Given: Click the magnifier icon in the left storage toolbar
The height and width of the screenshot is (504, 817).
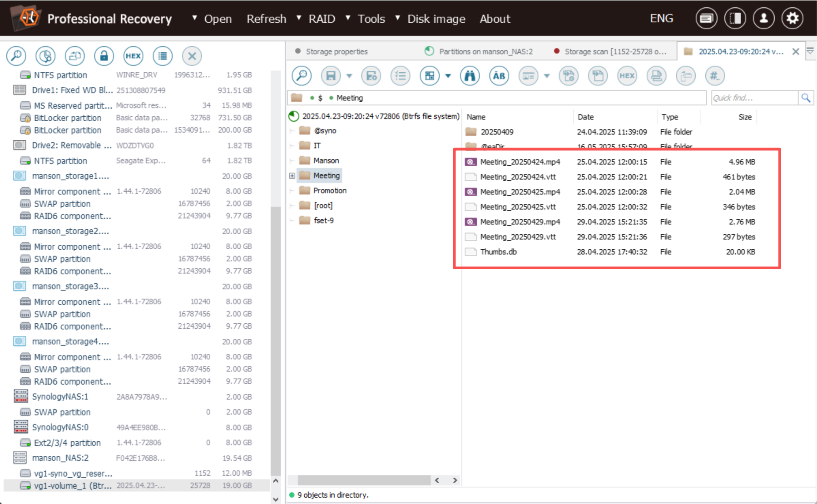Looking at the screenshot, I should [x=16, y=56].
